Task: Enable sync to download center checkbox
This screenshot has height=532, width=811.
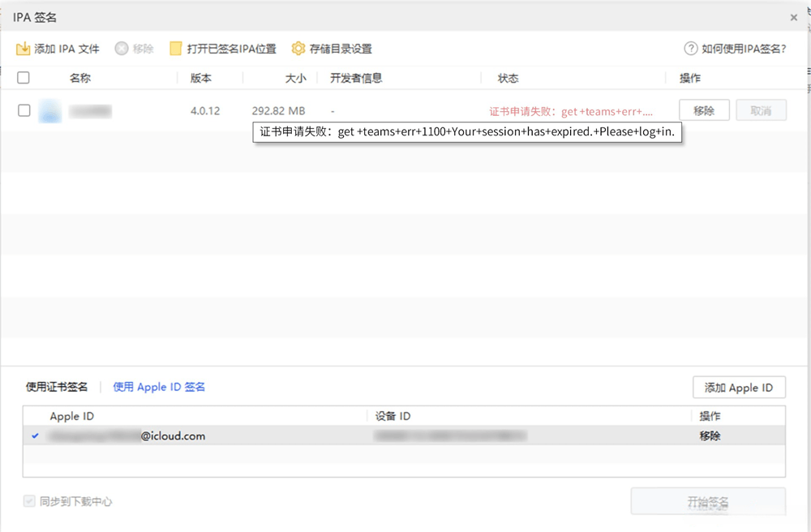Action: click(x=30, y=501)
